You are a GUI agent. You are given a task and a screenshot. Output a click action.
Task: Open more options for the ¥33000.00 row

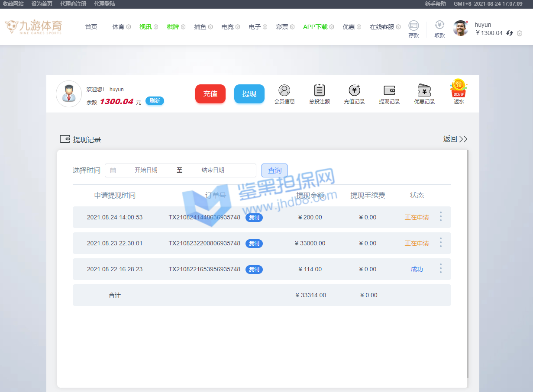(441, 243)
